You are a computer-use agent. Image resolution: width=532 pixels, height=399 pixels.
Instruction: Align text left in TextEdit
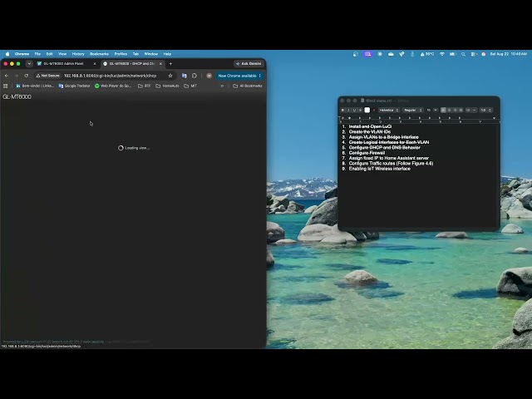(443, 110)
